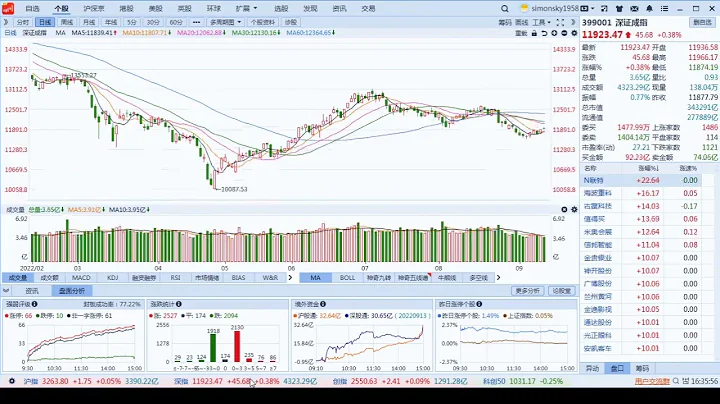Switch to the BOLL overlay tab
The height and width of the screenshot is (404, 720).
tap(347, 277)
